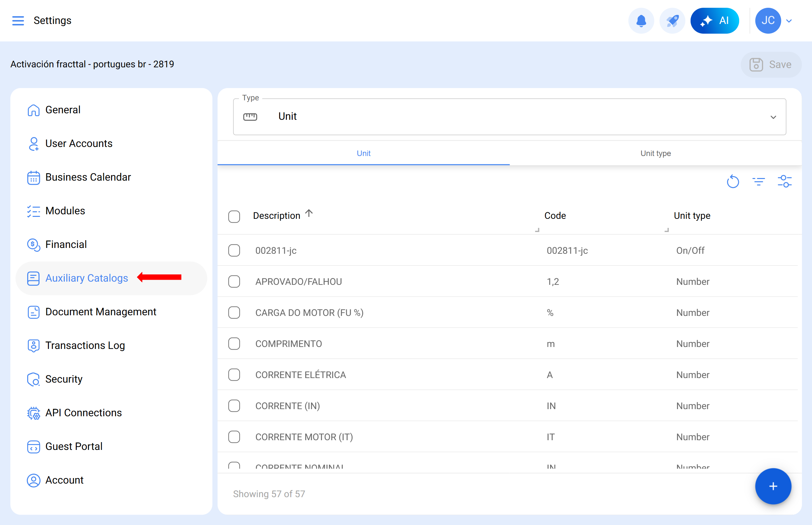This screenshot has height=525, width=812.
Task: Click the rocket launch icon
Action: pyautogui.click(x=672, y=20)
